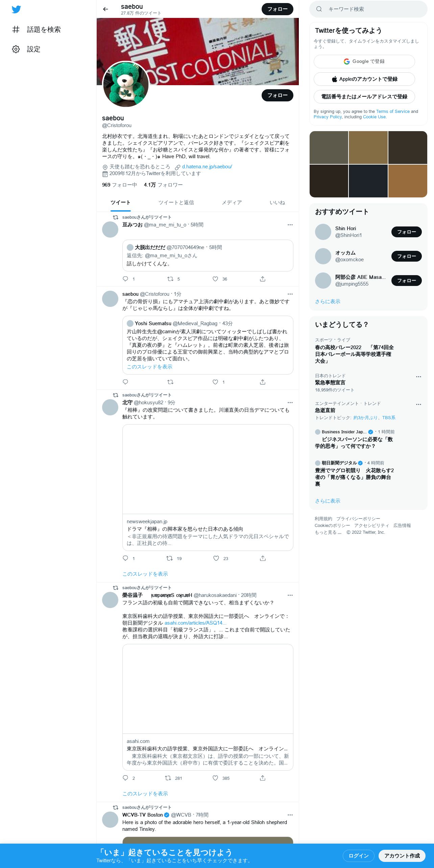
Task: Open 969 フォロー中 following list
Action: pyautogui.click(x=119, y=185)
